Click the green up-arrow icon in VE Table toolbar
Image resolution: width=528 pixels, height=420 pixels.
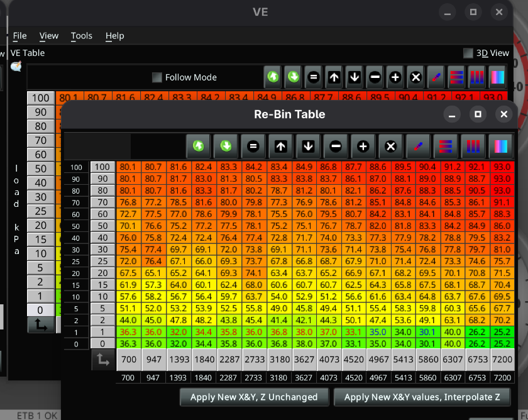273,77
